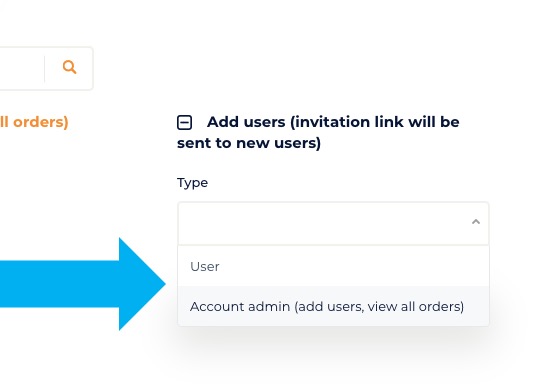539x388 pixels.
Task: Click "(add users, view all orders)" text
Action: point(379,307)
